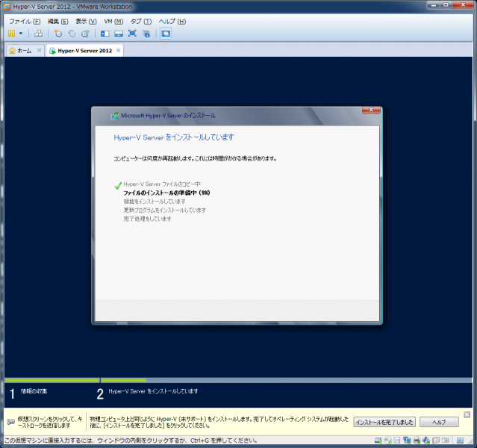Click the sound card status icon
Screen dimensions: 477x448
pos(426,441)
